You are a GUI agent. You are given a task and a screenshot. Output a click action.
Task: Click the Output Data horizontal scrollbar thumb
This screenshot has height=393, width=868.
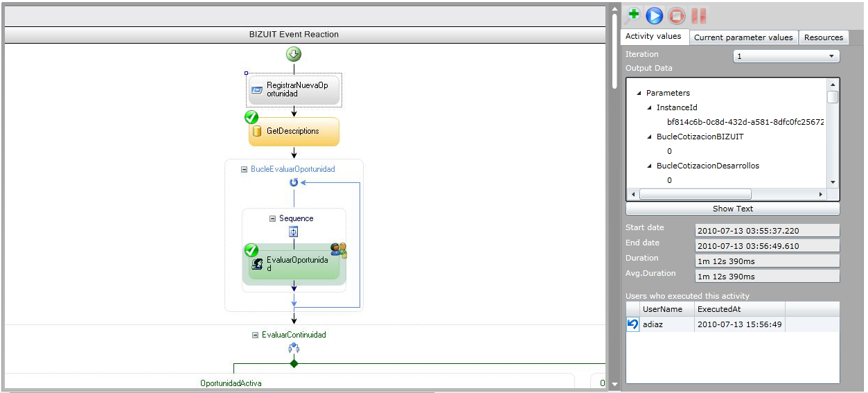point(696,194)
